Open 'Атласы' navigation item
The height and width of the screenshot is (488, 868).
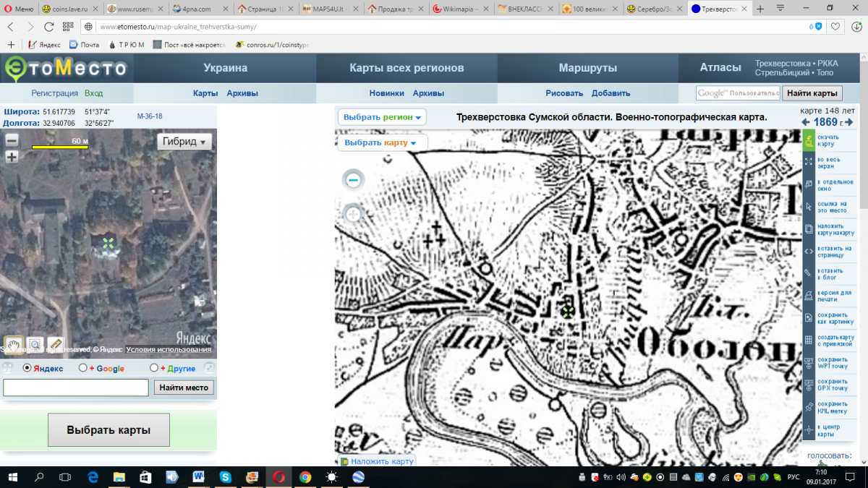pyautogui.click(x=720, y=67)
